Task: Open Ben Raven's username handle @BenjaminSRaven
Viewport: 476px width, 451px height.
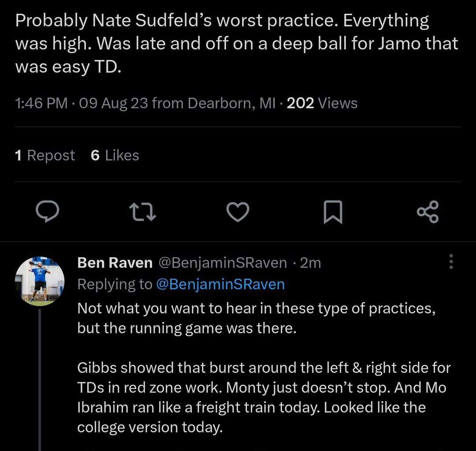Action: (x=223, y=262)
